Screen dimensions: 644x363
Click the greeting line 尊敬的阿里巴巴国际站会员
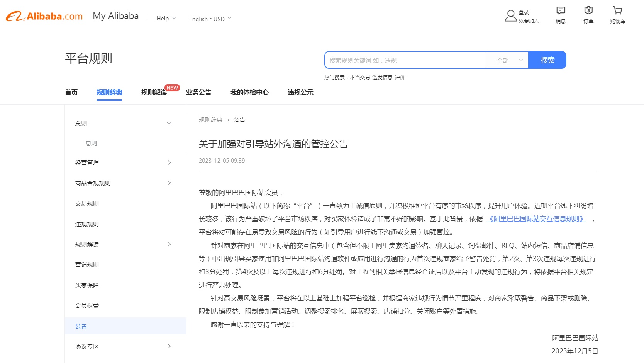238,193
